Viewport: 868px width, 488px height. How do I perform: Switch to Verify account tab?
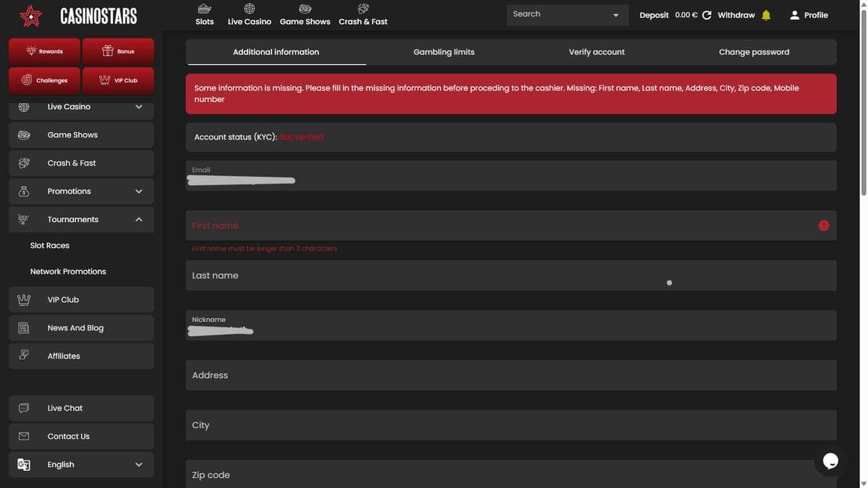[x=597, y=52]
